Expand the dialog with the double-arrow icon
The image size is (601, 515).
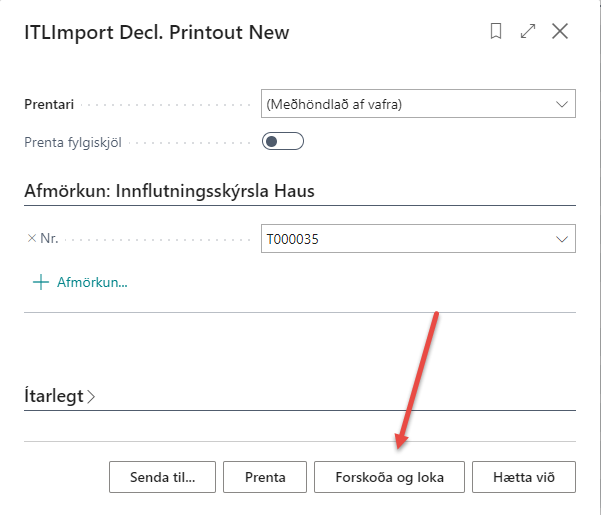point(528,32)
